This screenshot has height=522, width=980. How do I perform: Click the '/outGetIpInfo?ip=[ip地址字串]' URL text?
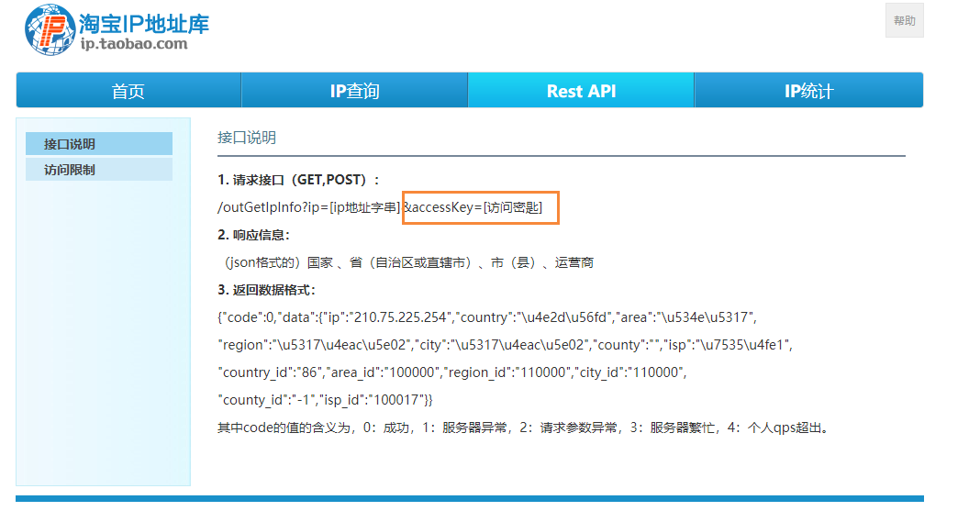coord(308,207)
